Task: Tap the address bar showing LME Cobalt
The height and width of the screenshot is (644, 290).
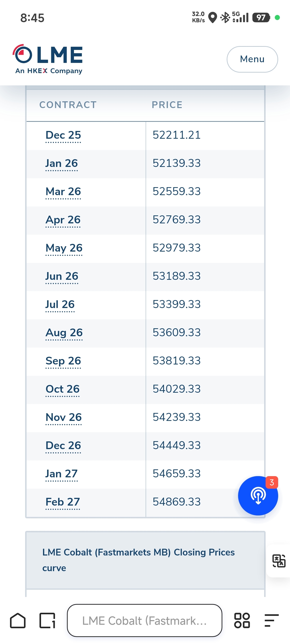Action: tap(145, 620)
